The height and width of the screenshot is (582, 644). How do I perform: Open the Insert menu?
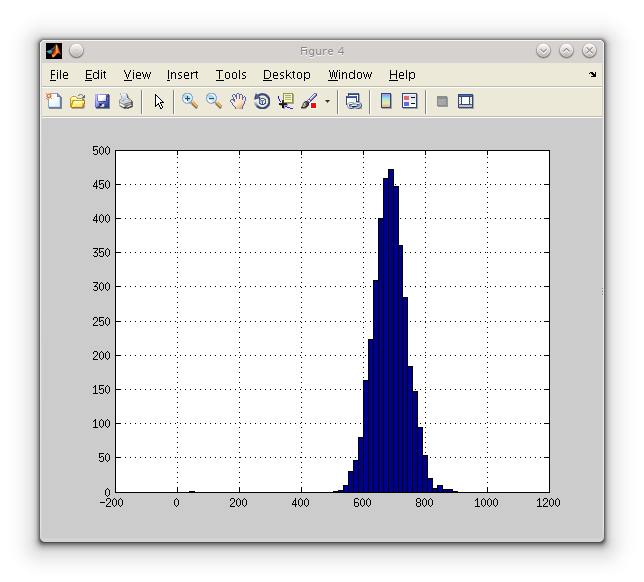click(182, 75)
